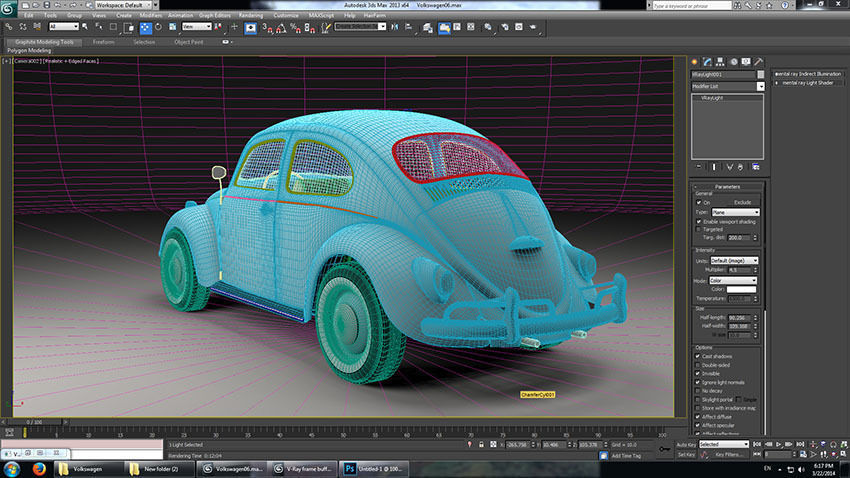Click the time slider at frame 0
This screenshot has height=478, width=850.
coord(34,422)
